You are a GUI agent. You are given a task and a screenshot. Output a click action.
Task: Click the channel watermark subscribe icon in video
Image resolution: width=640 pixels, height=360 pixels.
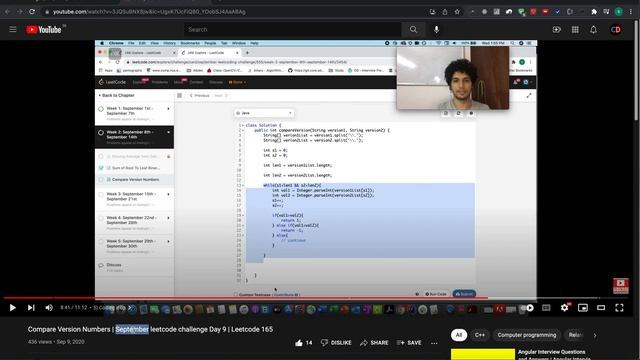[620, 286]
